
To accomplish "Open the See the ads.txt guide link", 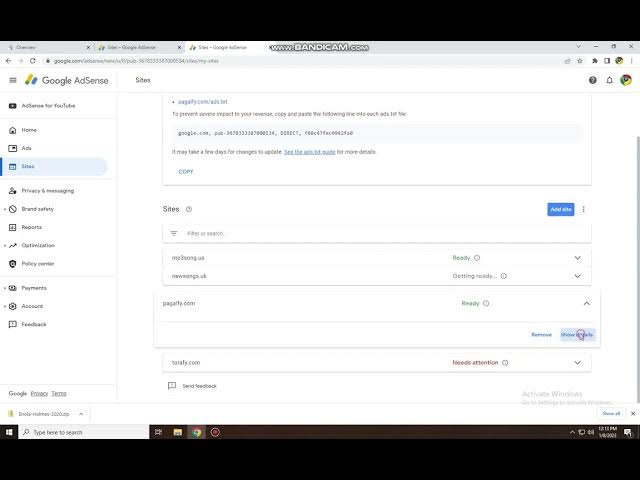I will click(309, 152).
